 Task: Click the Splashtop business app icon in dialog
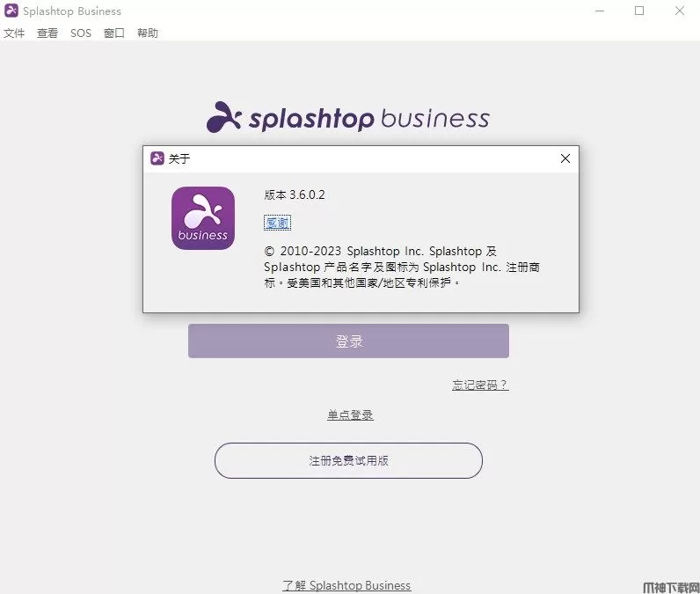(203, 218)
